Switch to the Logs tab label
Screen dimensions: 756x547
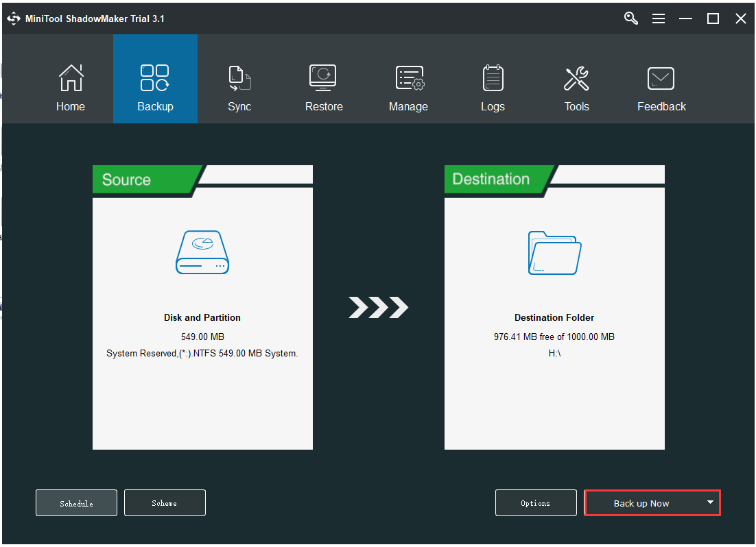coord(493,106)
